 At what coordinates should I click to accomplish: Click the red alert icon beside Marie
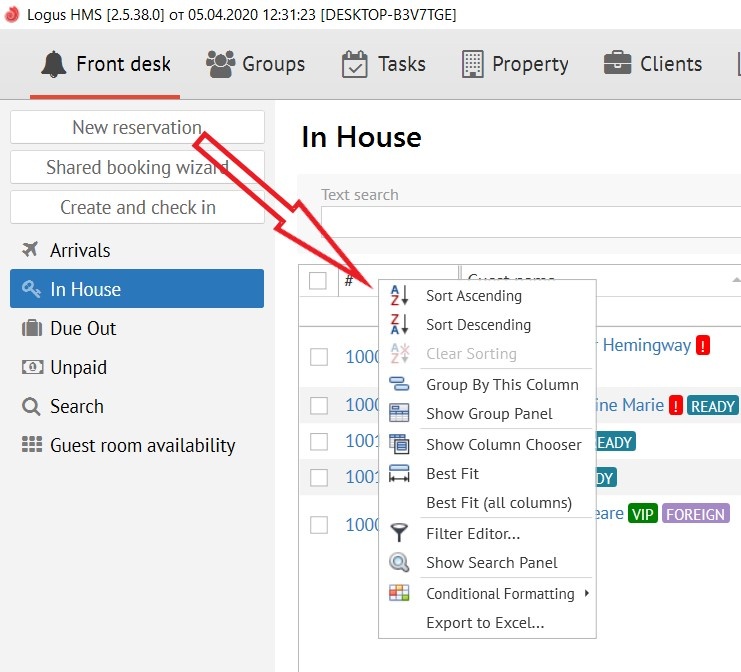click(676, 405)
